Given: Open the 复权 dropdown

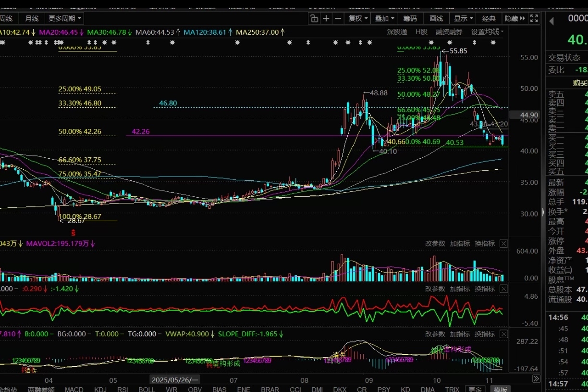Looking at the screenshot, I should [358, 18].
